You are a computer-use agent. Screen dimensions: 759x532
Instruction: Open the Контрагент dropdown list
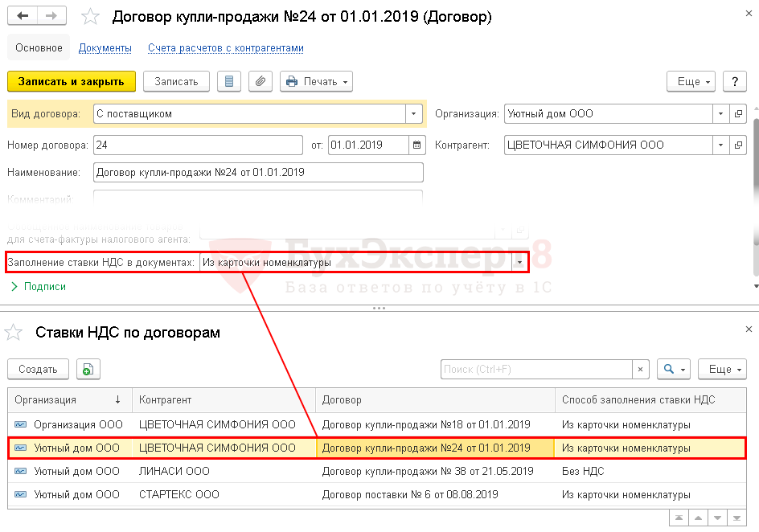coord(720,145)
